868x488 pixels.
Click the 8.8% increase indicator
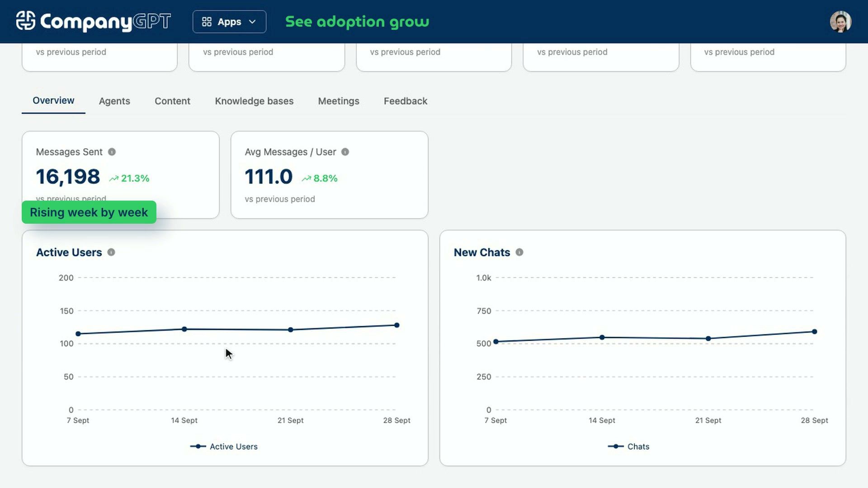pyautogui.click(x=320, y=178)
